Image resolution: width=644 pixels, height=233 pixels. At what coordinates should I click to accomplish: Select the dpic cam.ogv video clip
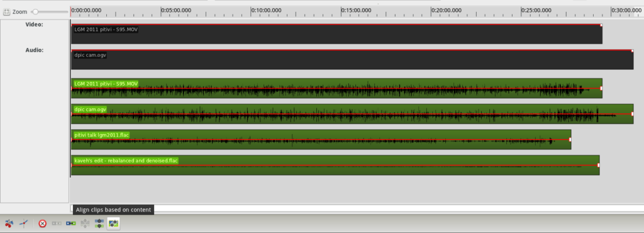[352, 60]
